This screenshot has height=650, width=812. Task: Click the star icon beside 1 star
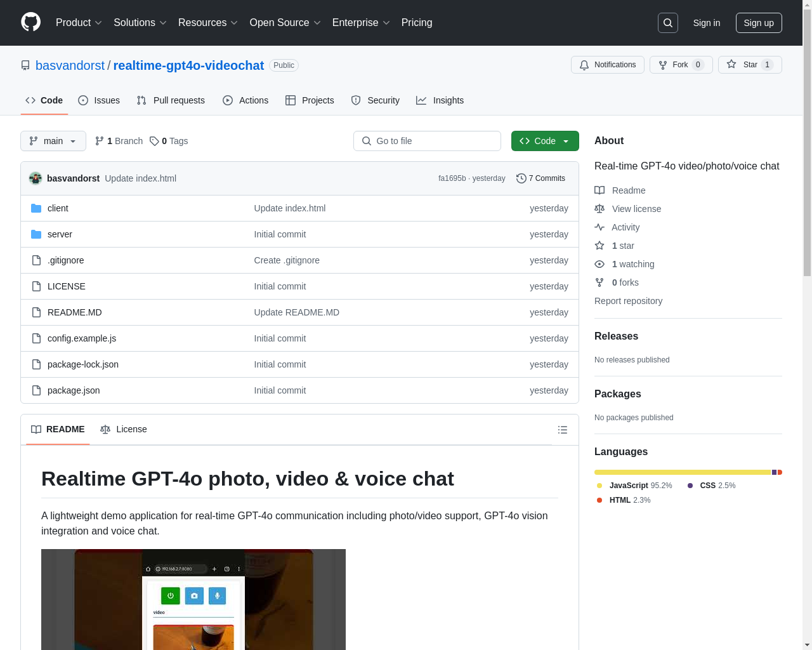pyautogui.click(x=599, y=246)
